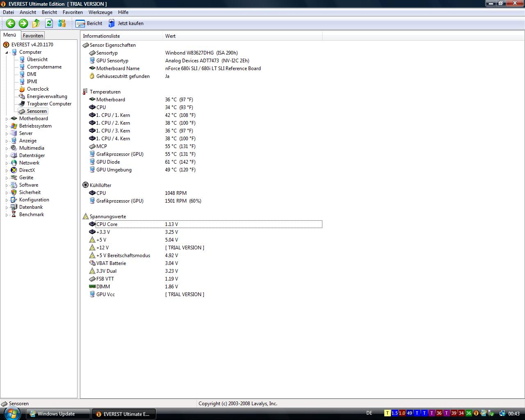Click the DMI tree item icon

coord(22,74)
